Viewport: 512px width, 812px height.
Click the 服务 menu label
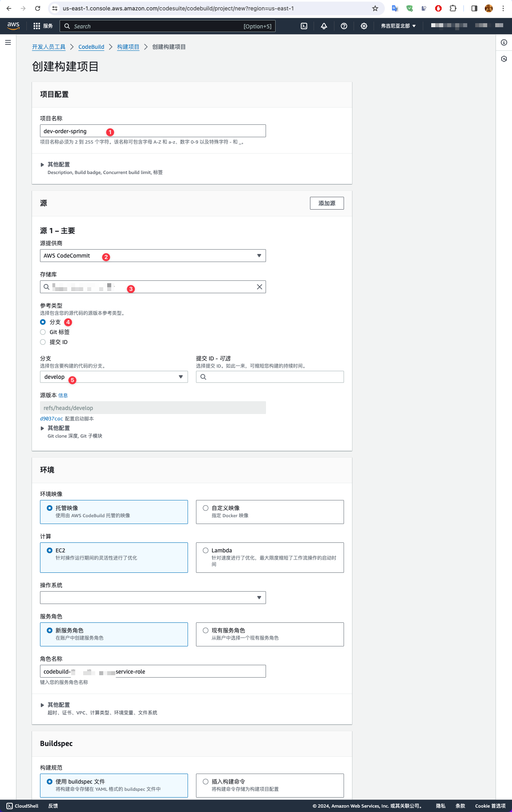coord(48,26)
